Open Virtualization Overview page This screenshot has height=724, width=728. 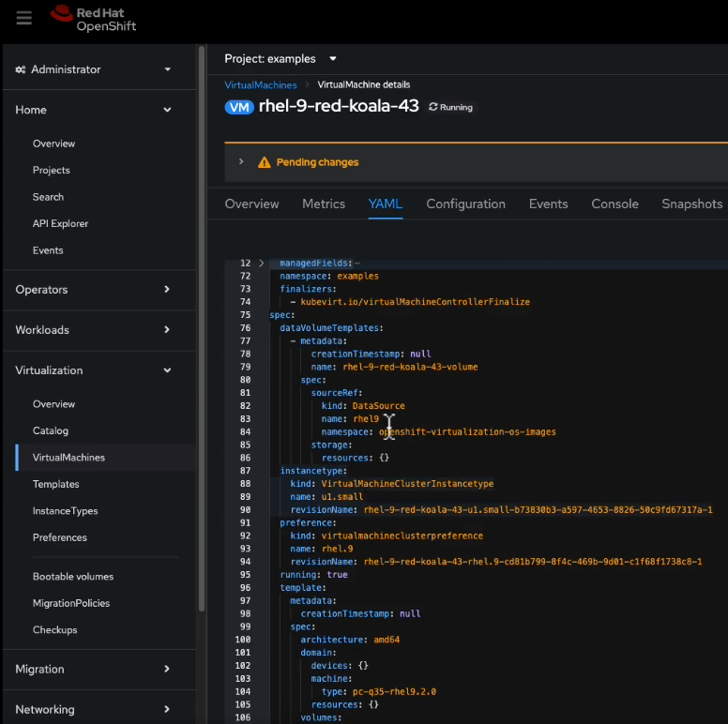tap(53, 404)
